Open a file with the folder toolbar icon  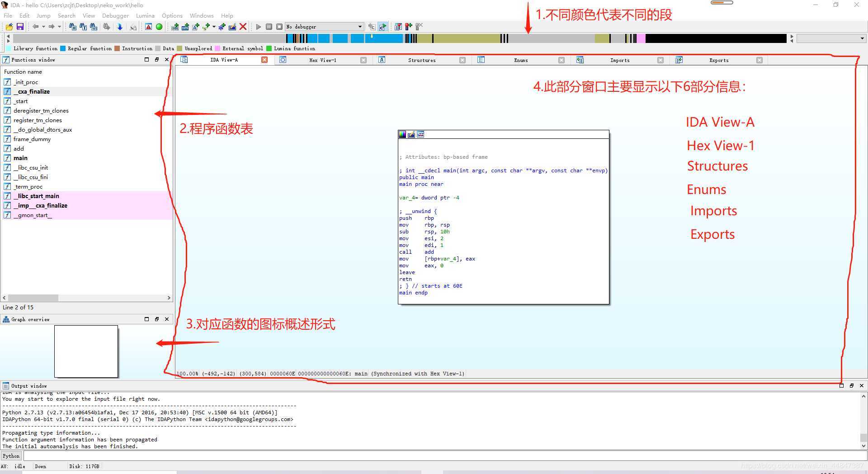point(9,27)
